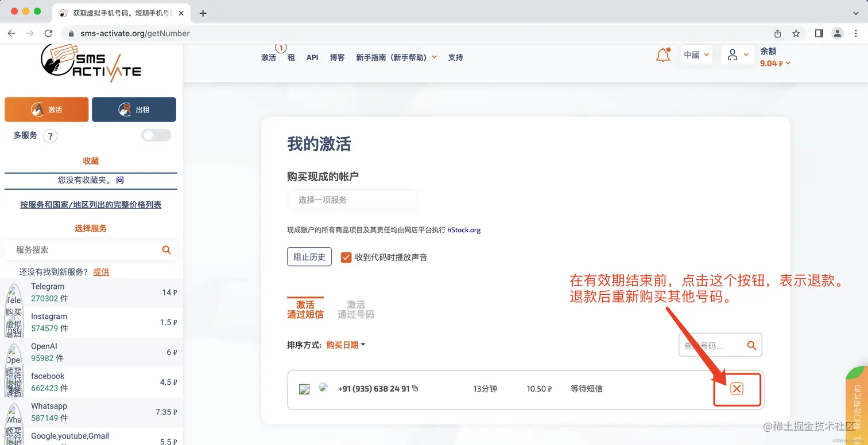
Task: Select OpenAI service
Action: 91,352
